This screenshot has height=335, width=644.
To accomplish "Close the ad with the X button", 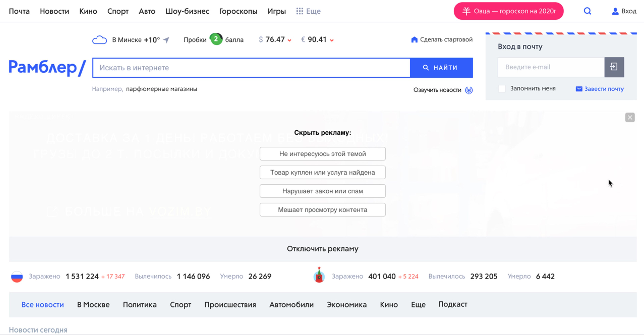I will coord(630,117).
